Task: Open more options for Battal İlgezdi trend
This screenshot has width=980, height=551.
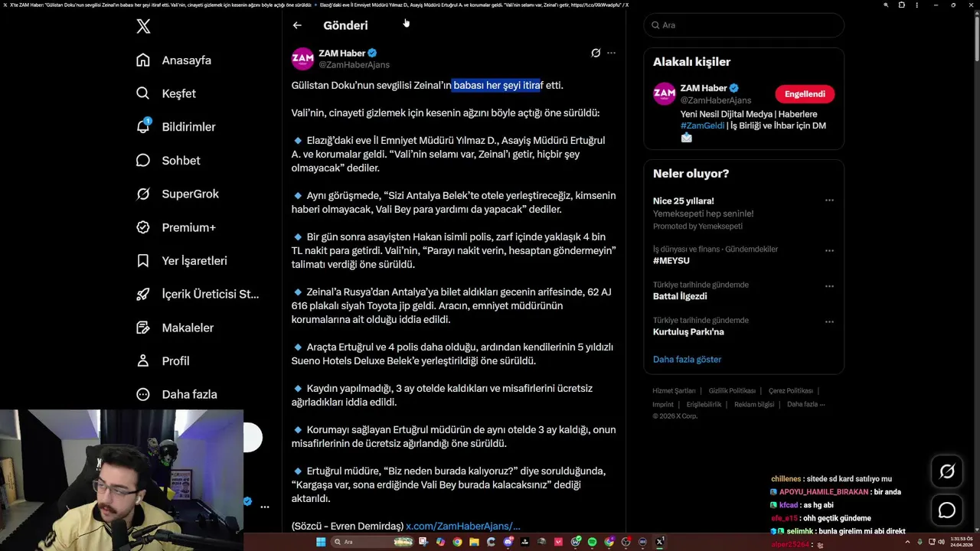Action: click(829, 286)
